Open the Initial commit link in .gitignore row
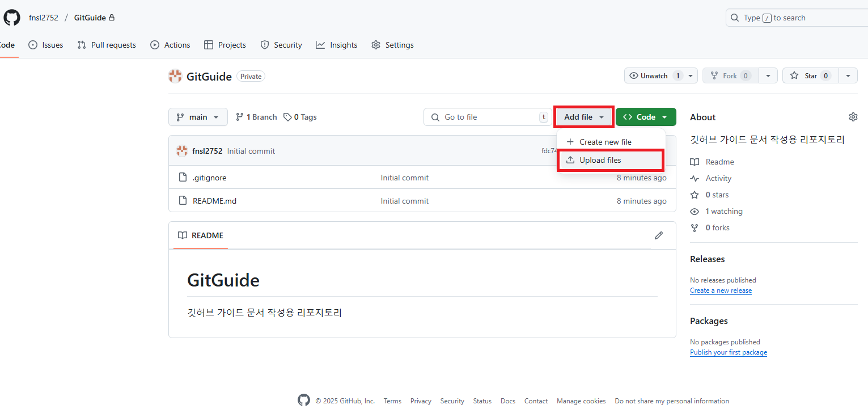Image resolution: width=868 pixels, height=413 pixels. point(405,178)
